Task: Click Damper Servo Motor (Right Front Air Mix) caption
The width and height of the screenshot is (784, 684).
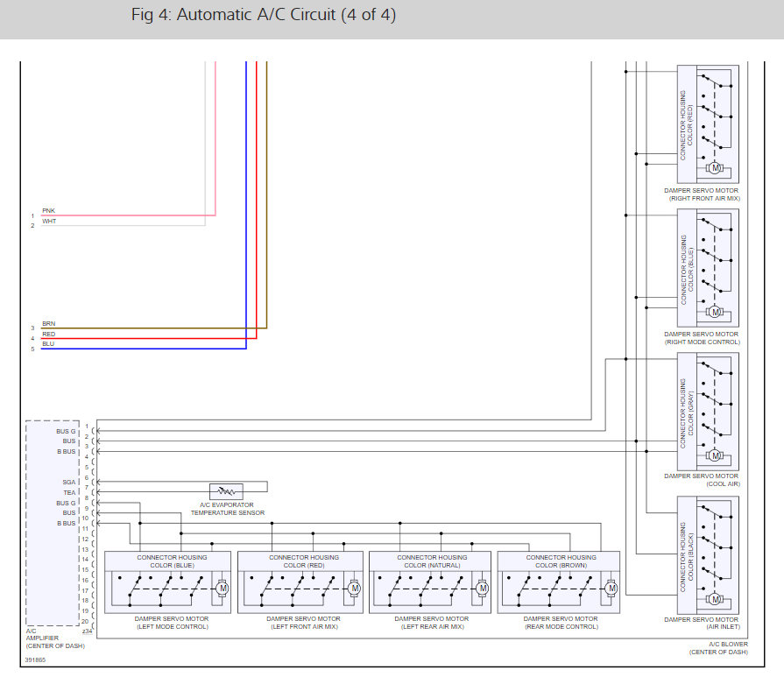Action: [x=702, y=194]
